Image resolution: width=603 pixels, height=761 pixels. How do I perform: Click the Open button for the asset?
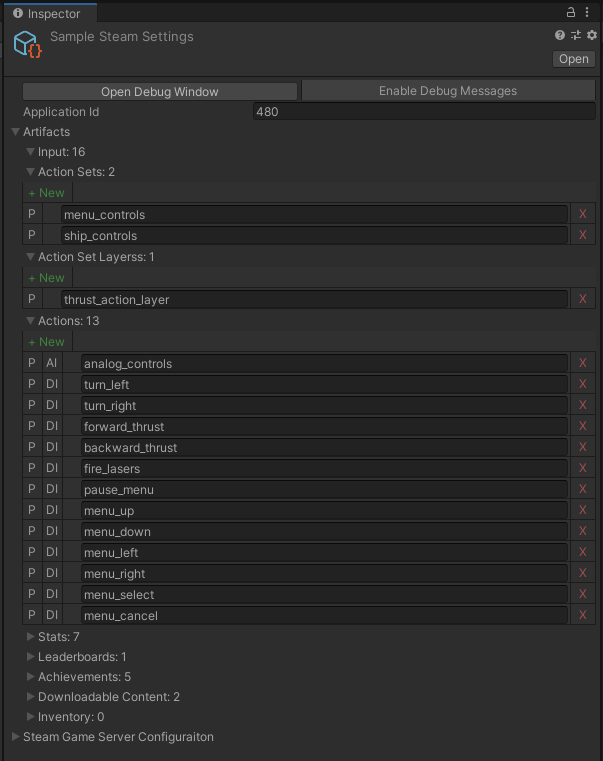(x=573, y=59)
